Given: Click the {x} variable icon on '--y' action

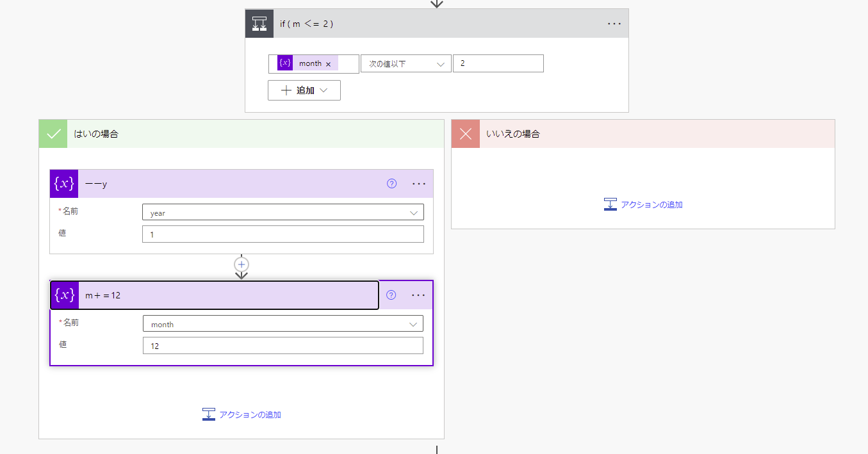Looking at the screenshot, I should pos(64,184).
